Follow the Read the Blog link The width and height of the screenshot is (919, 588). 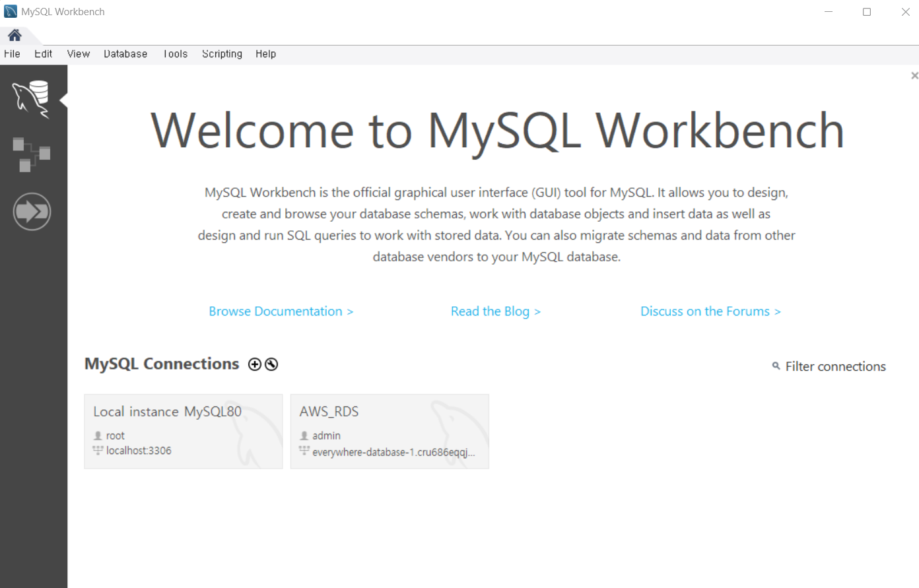pyautogui.click(x=495, y=311)
